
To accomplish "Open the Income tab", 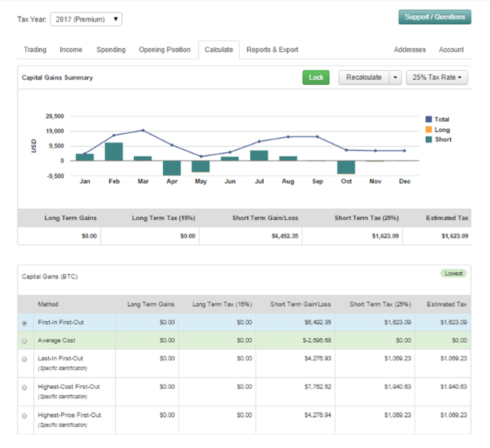I will point(71,49).
